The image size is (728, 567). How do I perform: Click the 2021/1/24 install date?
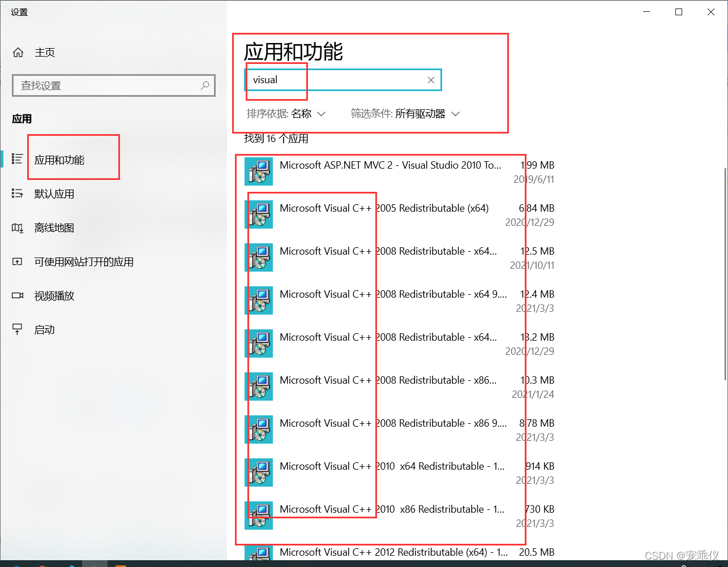click(x=533, y=394)
